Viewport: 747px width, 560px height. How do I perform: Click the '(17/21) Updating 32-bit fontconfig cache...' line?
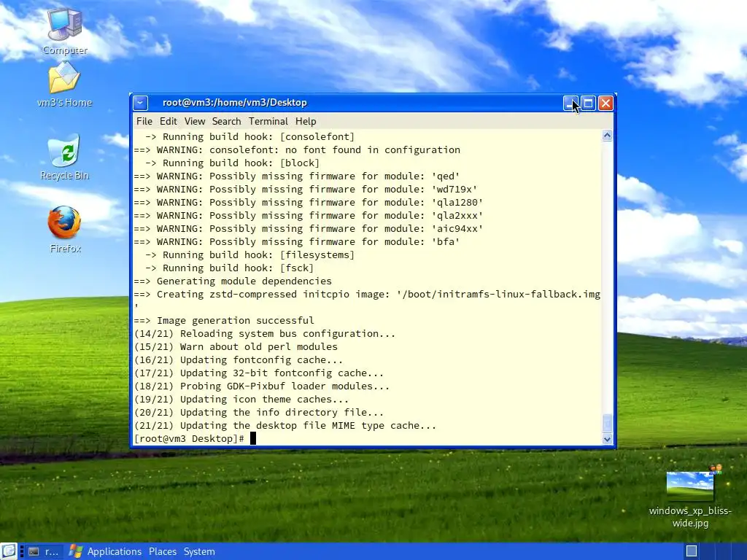pyautogui.click(x=259, y=373)
